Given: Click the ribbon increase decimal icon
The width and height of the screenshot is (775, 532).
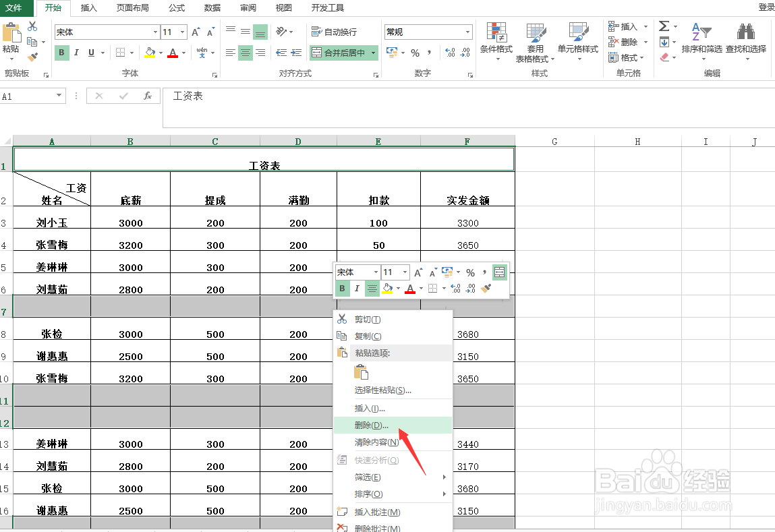Looking at the screenshot, I should pyautogui.click(x=450, y=53).
